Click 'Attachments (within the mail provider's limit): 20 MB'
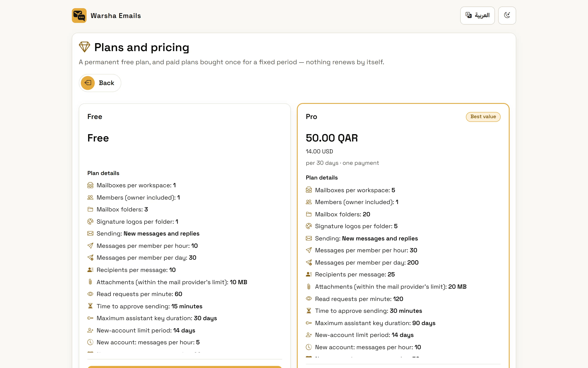This screenshot has width=588, height=368. point(391,287)
